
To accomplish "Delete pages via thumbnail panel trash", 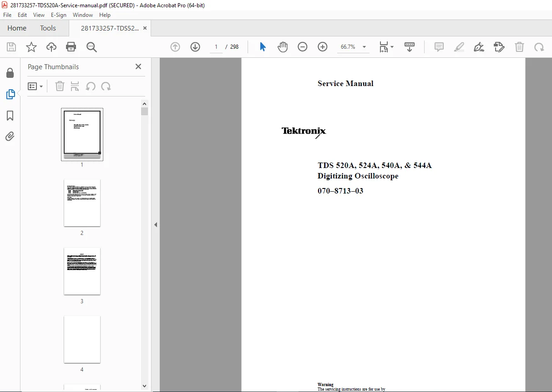I will 60,86.
